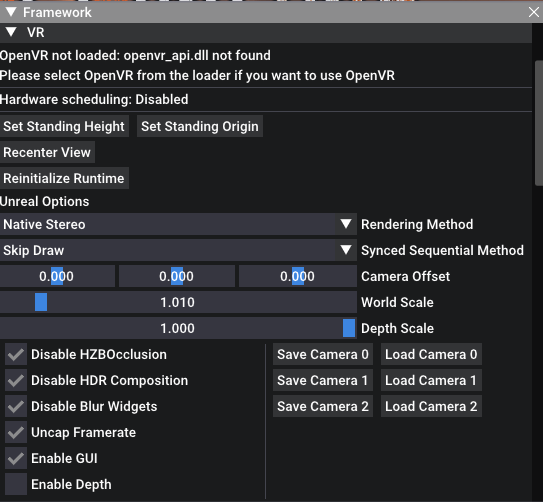Image resolution: width=543 pixels, height=502 pixels.
Task: Close the Framework window
Action: [x=534, y=12]
